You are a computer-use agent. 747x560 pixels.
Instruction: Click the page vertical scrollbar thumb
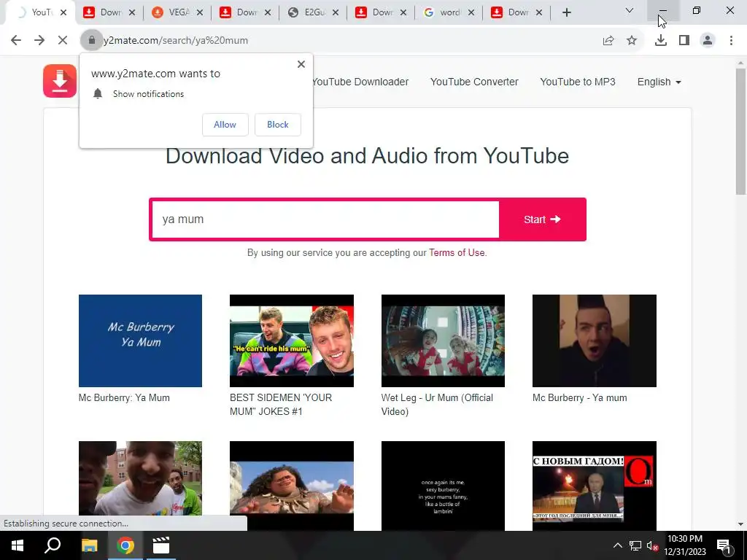coord(740,131)
